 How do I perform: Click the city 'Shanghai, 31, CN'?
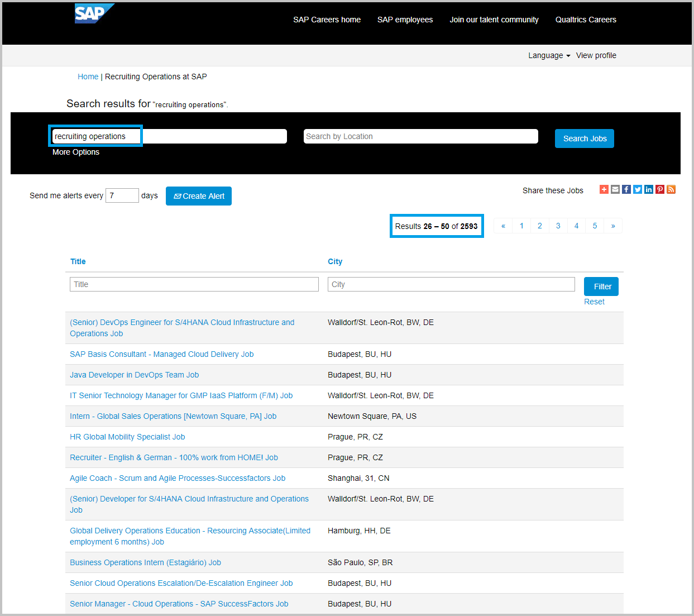tap(358, 478)
